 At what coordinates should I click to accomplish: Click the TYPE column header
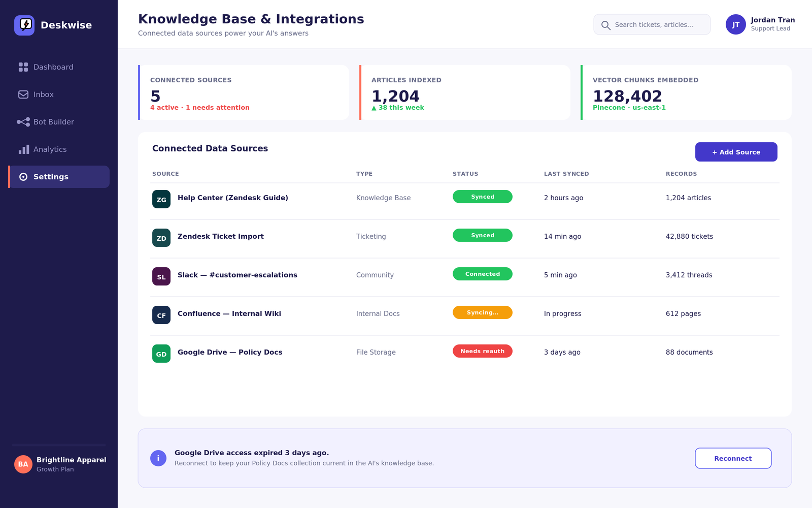(364, 174)
